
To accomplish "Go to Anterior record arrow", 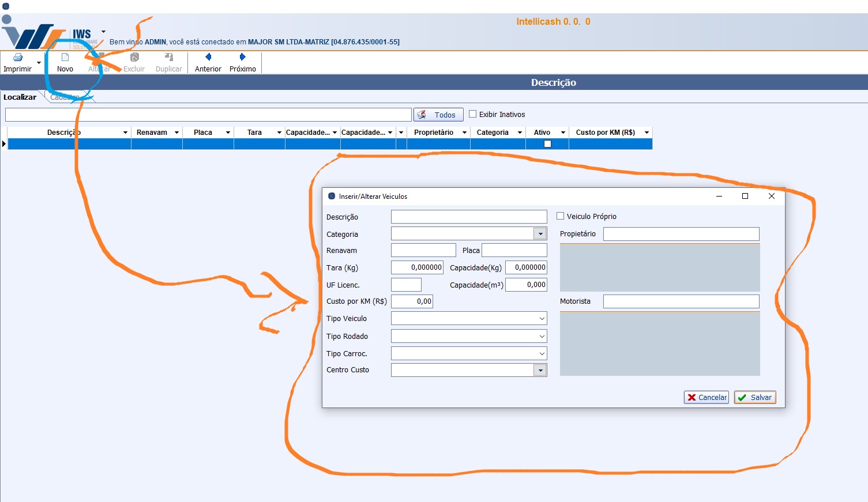I will click(x=208, y=57).
